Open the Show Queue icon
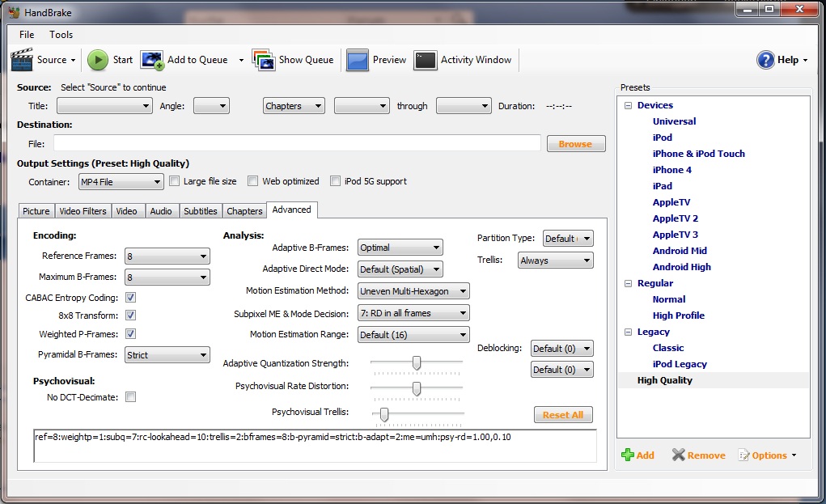 pos(264,60)
